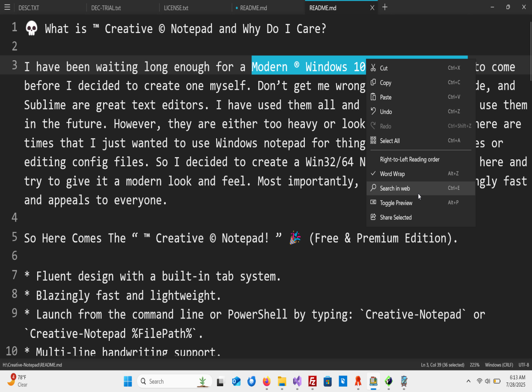Click the battery tray icon
Screen dimensions: 532x392
point(497,381)
